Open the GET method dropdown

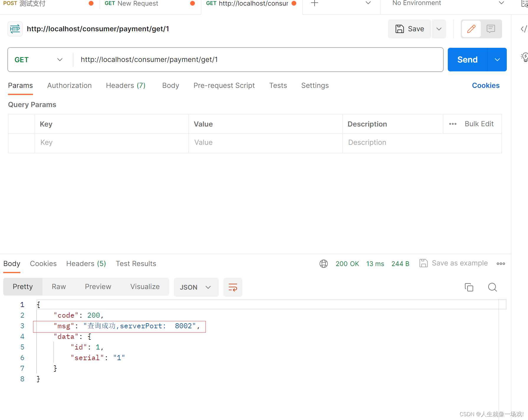point(39,60)
